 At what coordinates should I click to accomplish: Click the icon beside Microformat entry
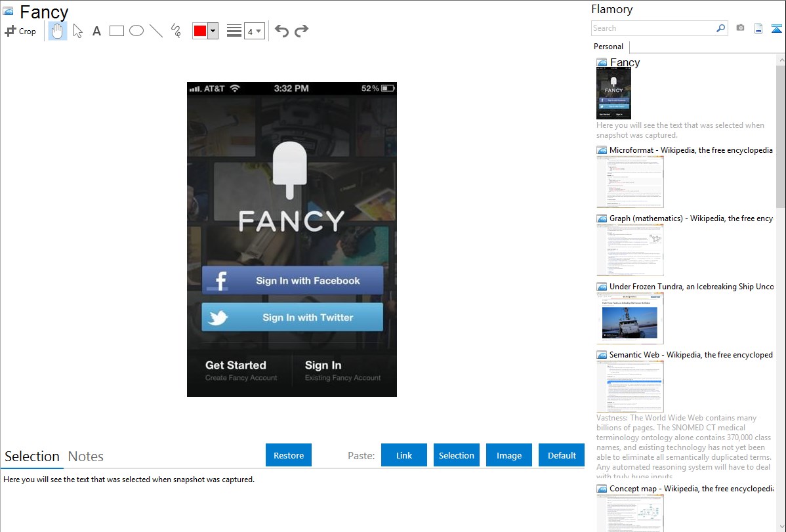click(602, 150)
